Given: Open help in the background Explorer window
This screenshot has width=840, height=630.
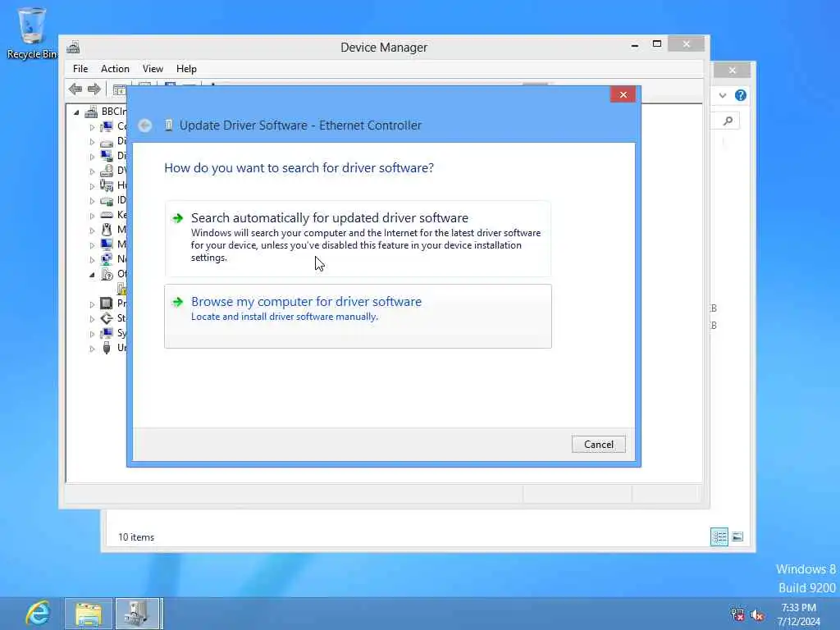Looking at the screenshot, I should click(x=741, y=95).
